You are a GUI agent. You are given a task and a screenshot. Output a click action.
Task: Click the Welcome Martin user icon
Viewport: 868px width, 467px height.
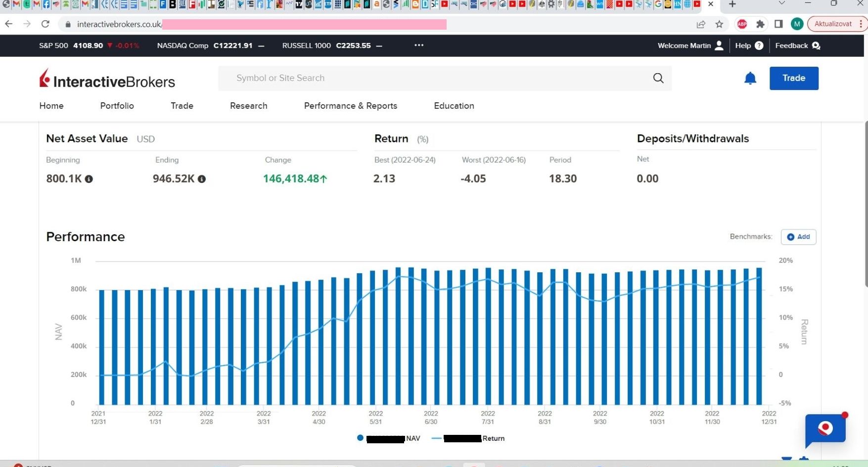tap(719, 45)
